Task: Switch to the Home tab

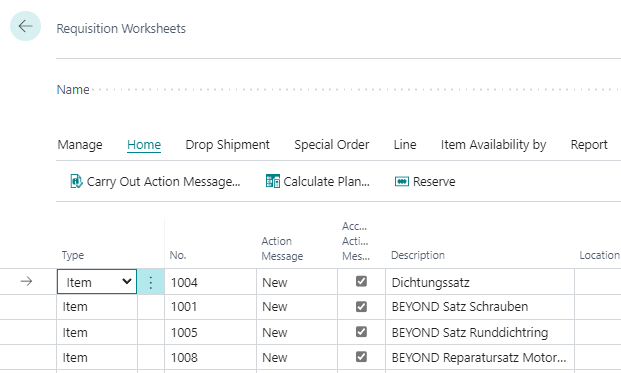Action: click(x=144, y=145)
